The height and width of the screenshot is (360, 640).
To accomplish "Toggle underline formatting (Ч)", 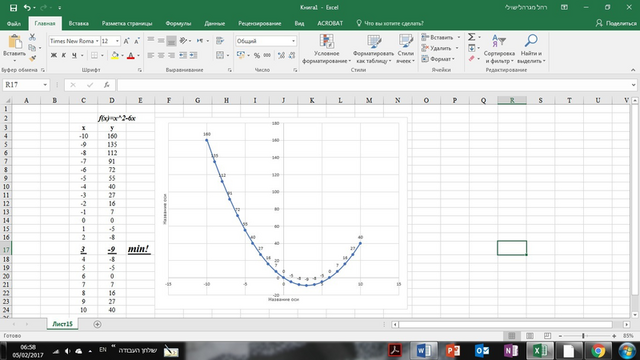I will (x=74, y=55).
